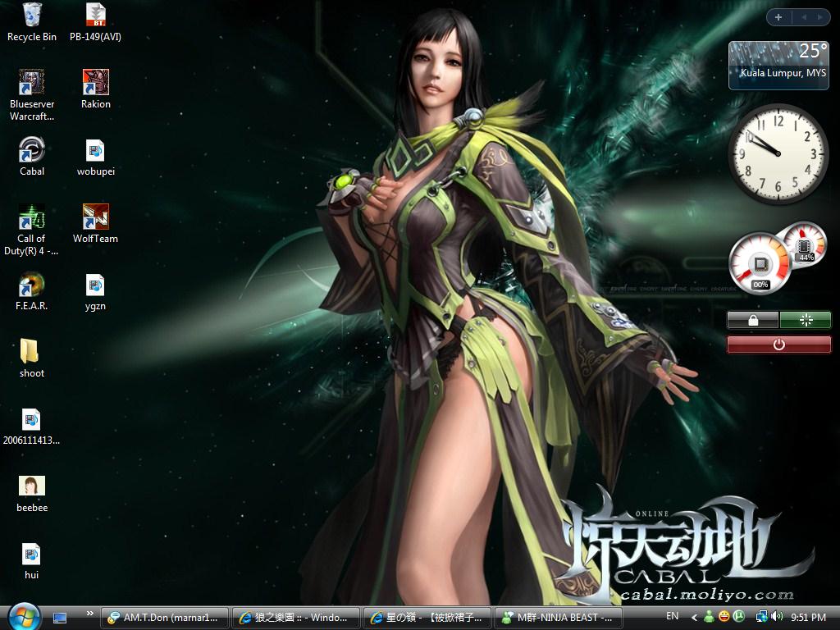The height and width of the screenshot is (630, 840).
Task: Add a gadget with sidebar plus button
Action: click(x=778, y=17)
